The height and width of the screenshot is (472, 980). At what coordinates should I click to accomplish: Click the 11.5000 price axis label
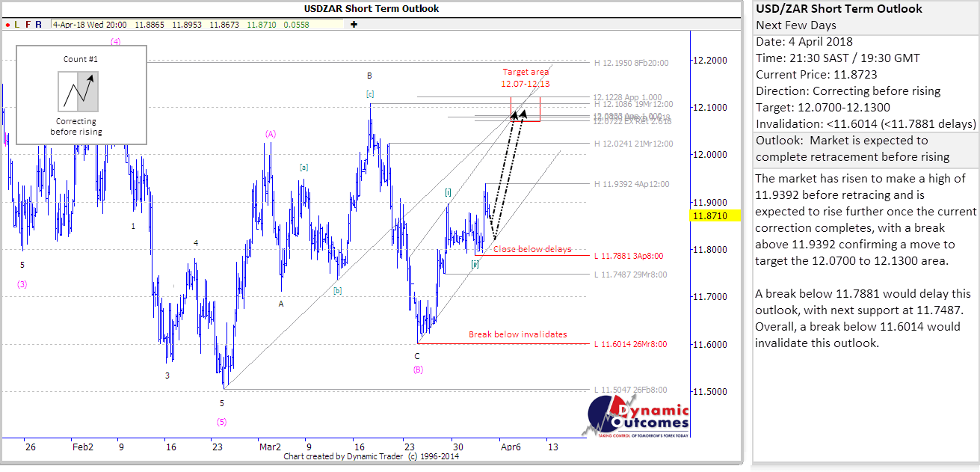pyautogui.click(x=709, y=392)
